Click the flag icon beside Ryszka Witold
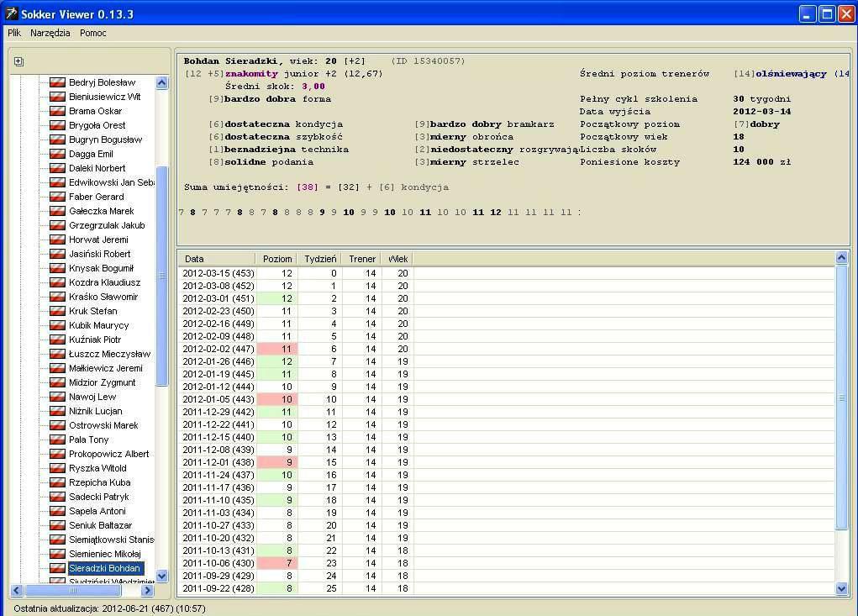The image size is (858, 616). point(57,468)
